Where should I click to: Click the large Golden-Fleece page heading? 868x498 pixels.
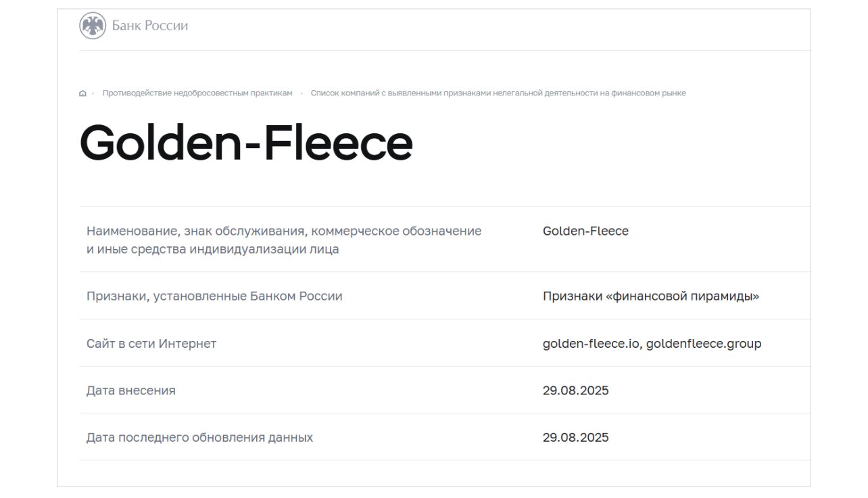(246, 143)
